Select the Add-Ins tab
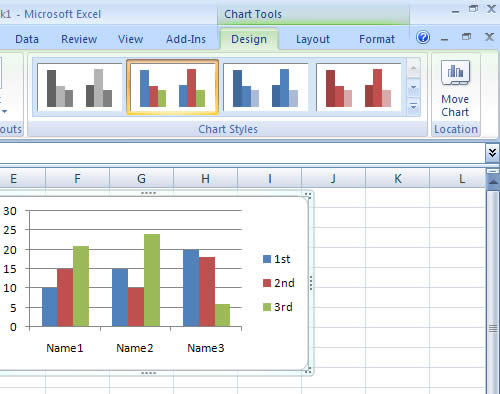This screenshot has height=394, width=500. [x=186, y=39]
